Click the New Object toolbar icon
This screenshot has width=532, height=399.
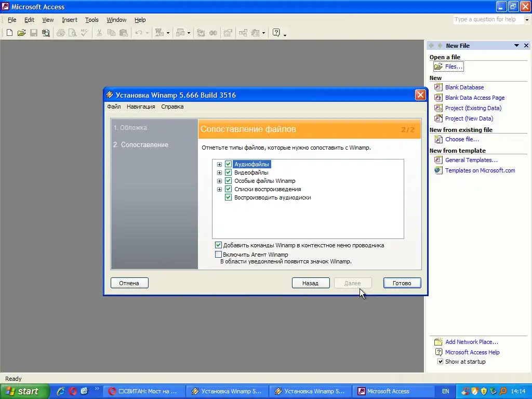click(255, 33)
